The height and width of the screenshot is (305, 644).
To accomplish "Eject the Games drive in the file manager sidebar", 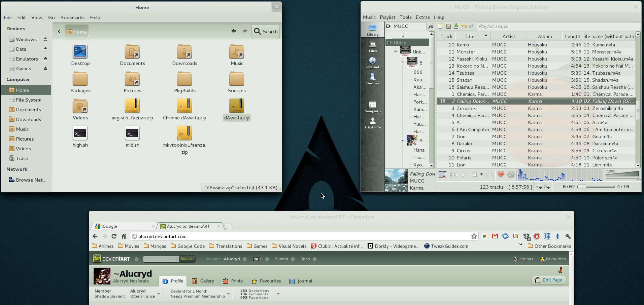I will [45, 69].
